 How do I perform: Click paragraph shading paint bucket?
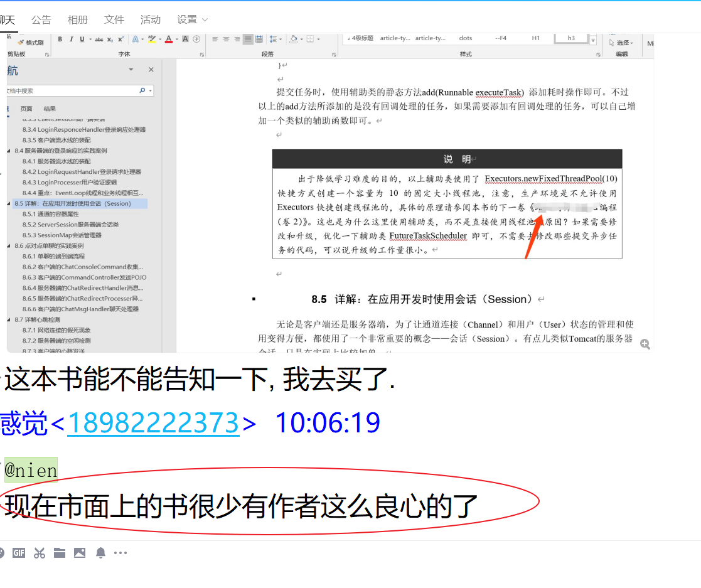[x=293, y=40]
